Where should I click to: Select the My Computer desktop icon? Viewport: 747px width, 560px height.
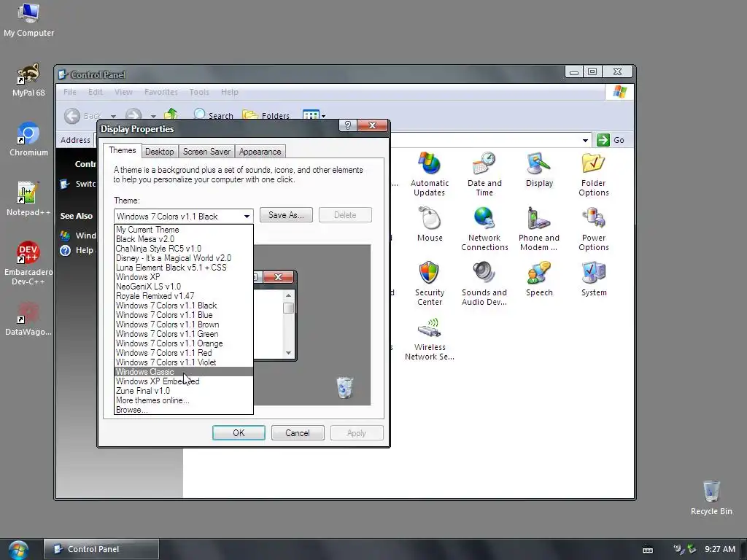28,20
